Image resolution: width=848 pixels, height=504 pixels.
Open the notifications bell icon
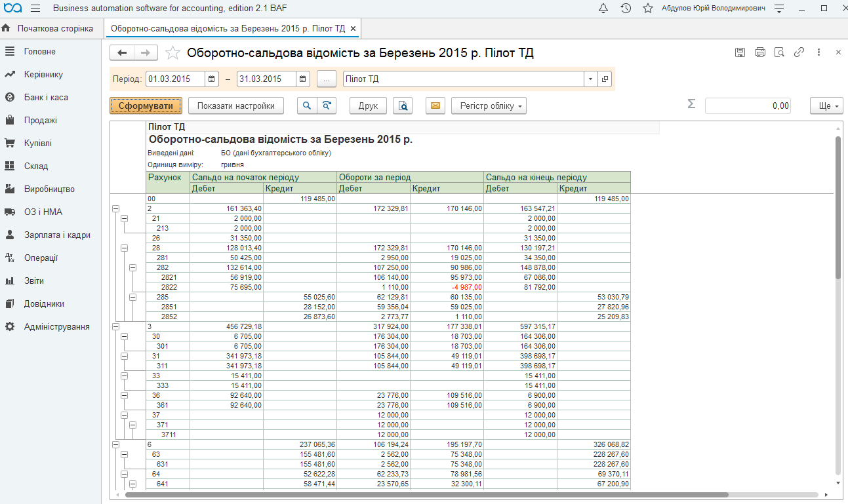coord(603,9)
